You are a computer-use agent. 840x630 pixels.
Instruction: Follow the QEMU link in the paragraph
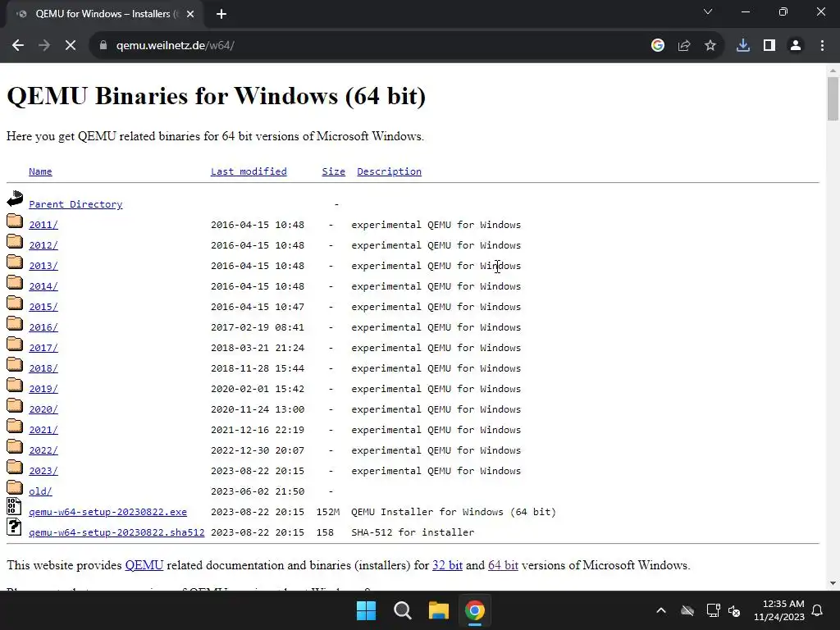tap(144, 565)
